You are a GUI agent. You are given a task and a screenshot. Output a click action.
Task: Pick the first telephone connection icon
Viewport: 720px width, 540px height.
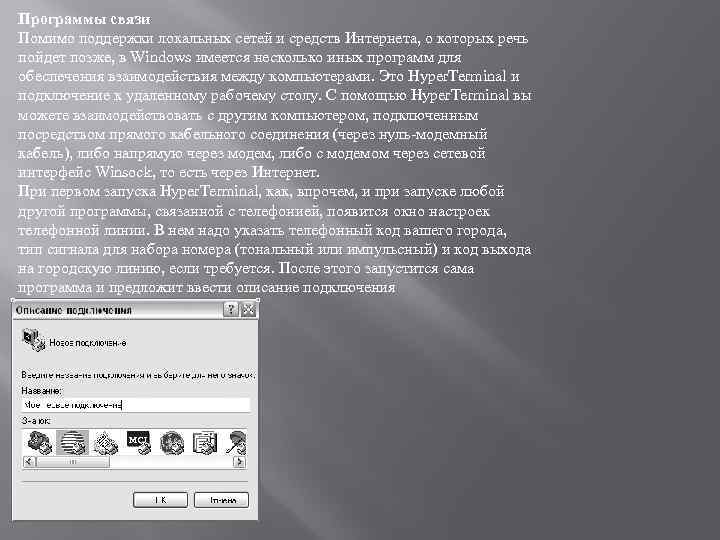click(40, 443)
